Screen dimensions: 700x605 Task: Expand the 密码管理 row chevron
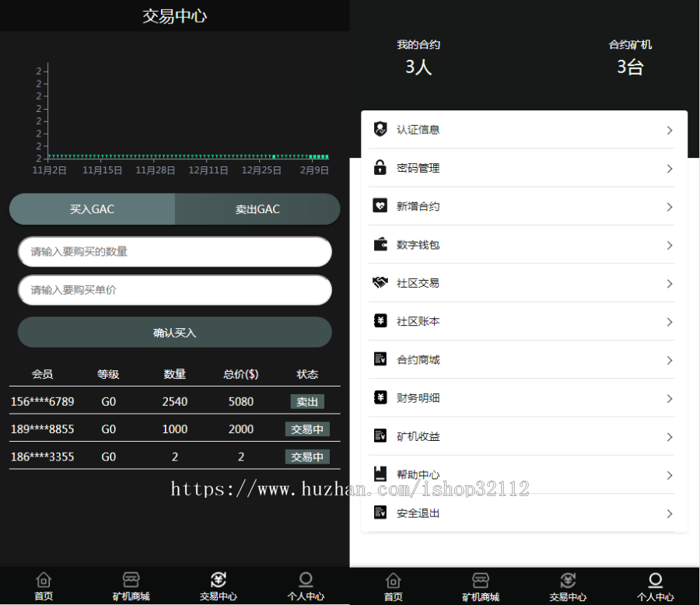click(670, 169)
